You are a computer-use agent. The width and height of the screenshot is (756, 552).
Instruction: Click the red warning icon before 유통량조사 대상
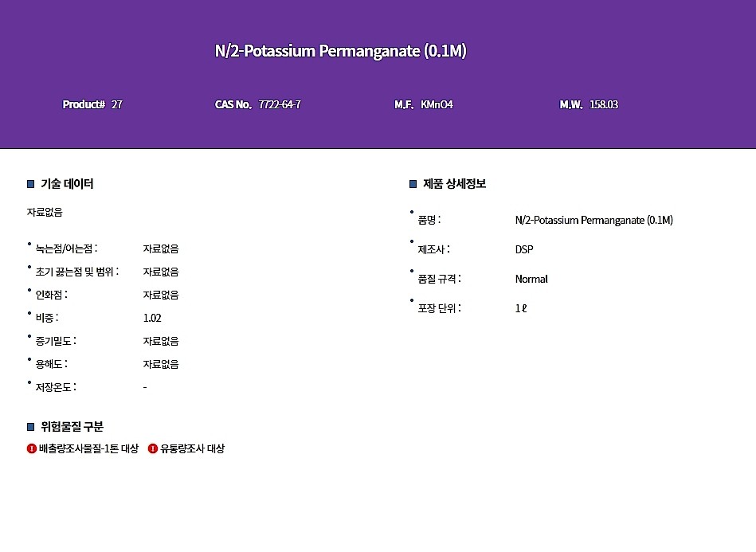153,448
